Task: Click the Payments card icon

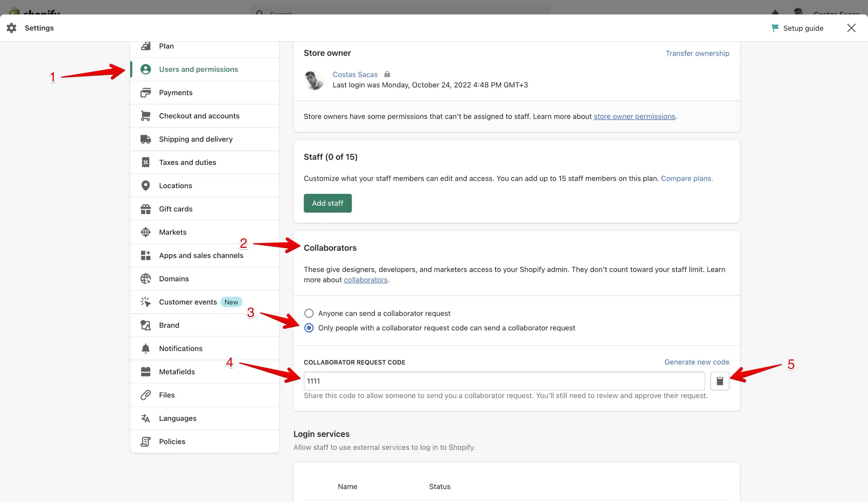Action: tap(146, 92)
